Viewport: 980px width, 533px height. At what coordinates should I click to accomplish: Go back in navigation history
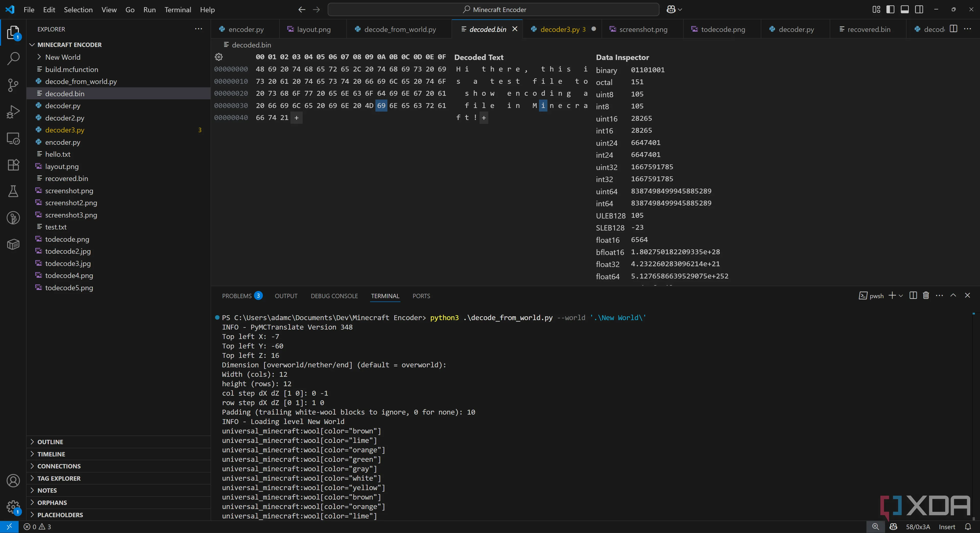coord(302,9)
